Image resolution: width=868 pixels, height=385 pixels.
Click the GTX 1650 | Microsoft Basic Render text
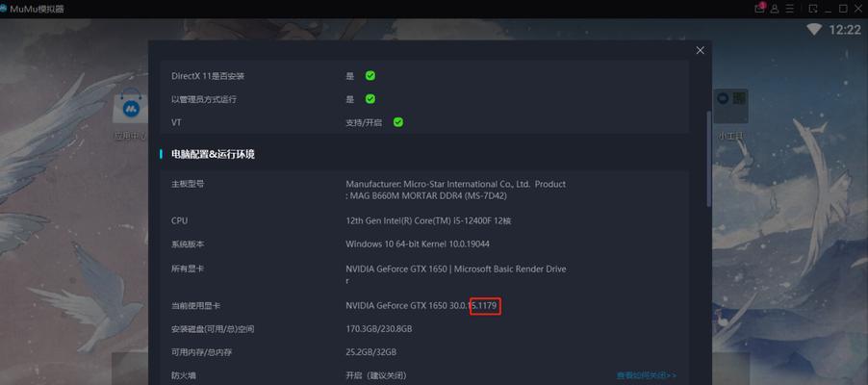pyautogui.click(x=456, y=274)
